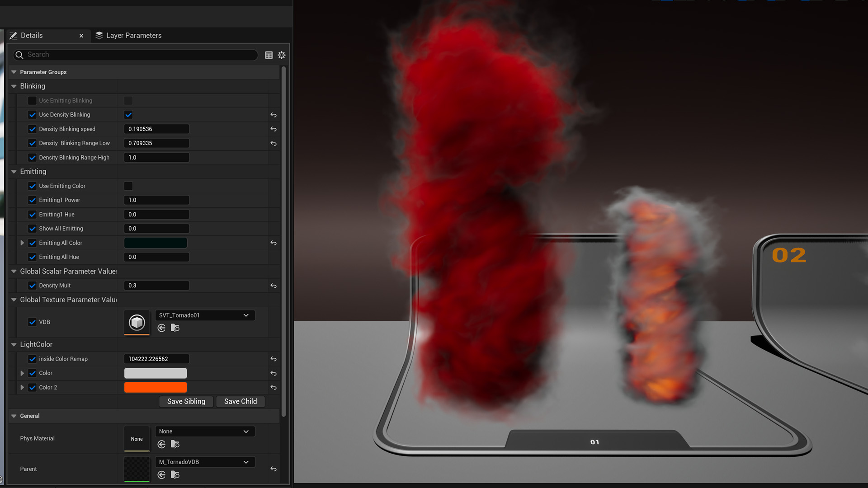
Task: Use selected asset for VDB texture
Action: [161, 328]
